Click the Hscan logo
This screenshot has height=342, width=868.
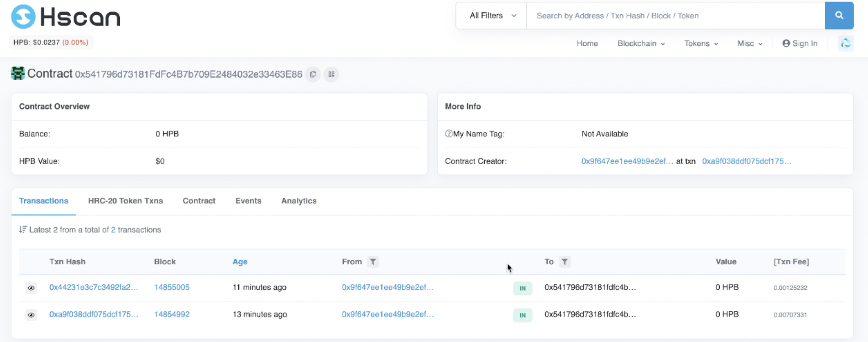pos(66,17)
